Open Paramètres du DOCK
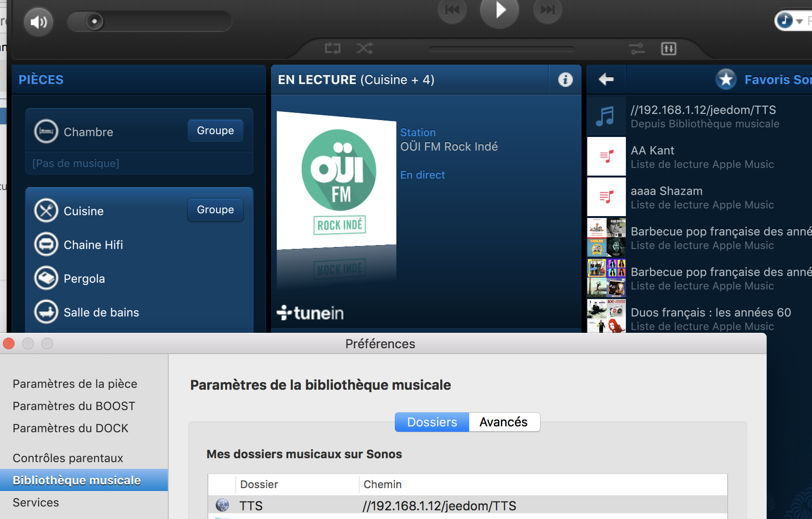 71,428
